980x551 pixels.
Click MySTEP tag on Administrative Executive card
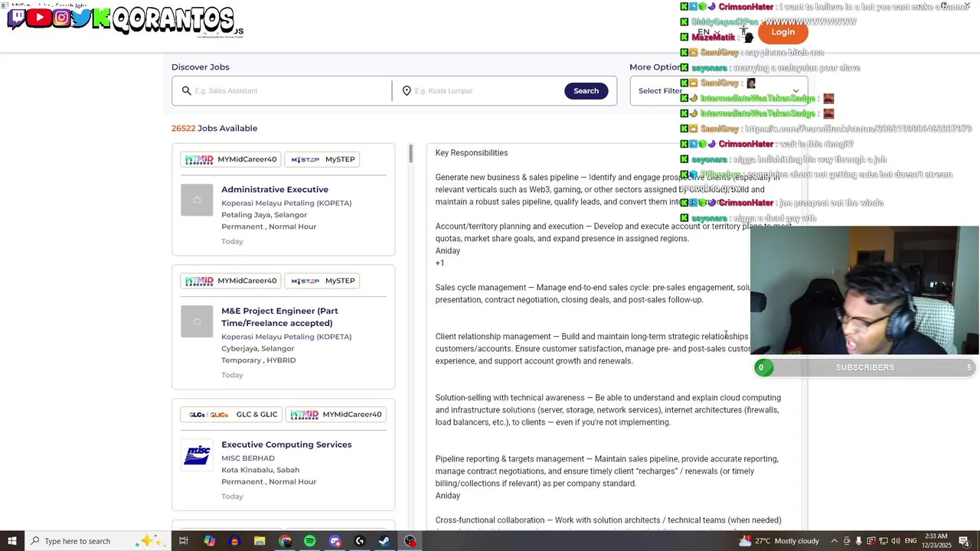323,159
